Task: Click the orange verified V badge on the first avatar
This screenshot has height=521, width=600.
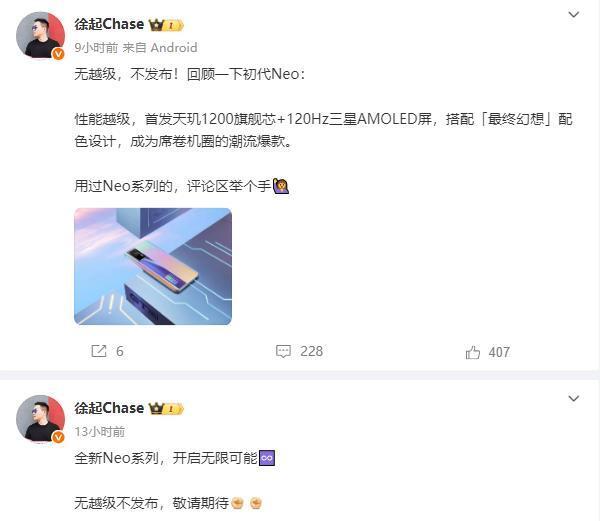Action: tap(58, 54)
